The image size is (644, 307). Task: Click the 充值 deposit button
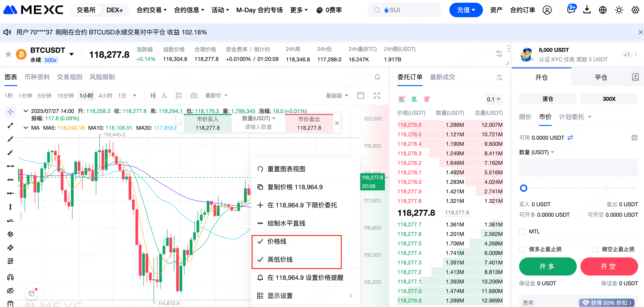[465, 10]
